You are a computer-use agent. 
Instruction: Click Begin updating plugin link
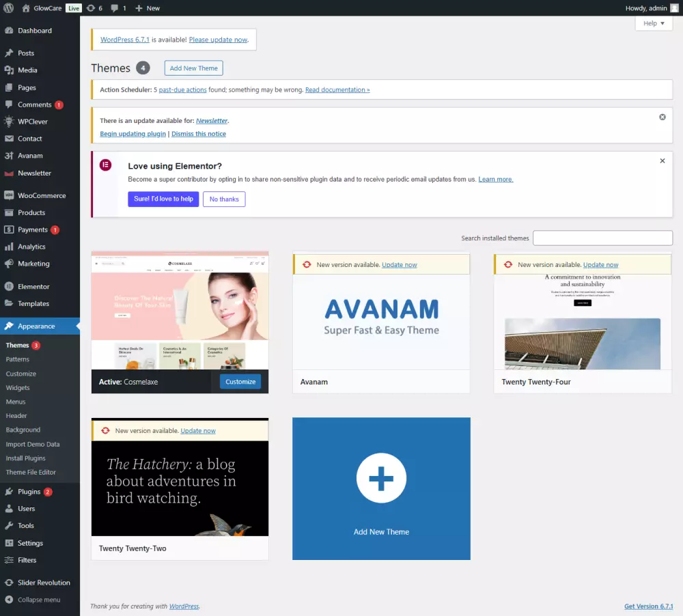point(133,134)
